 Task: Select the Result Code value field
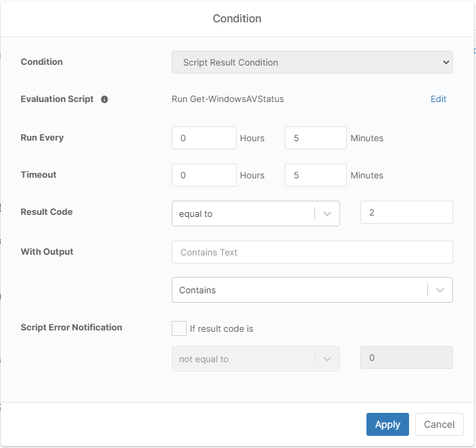(x=406, y=212)
